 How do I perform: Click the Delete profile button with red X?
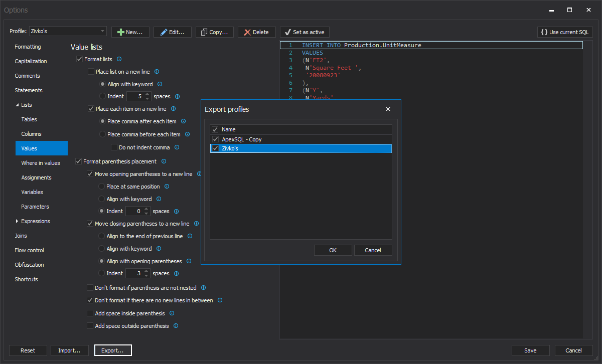click(256, 32)
